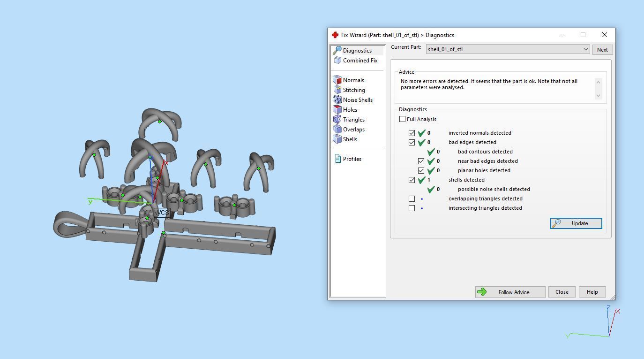This screenshot has width=644, height=359.
Task: Enable the Full Analysis checkbox
Action: [x=402, y=119]
